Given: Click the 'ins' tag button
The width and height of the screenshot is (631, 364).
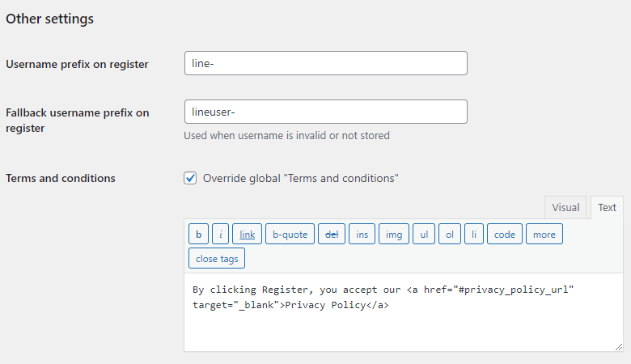Looking at the screenshot, I should click(x=362, y=235).
